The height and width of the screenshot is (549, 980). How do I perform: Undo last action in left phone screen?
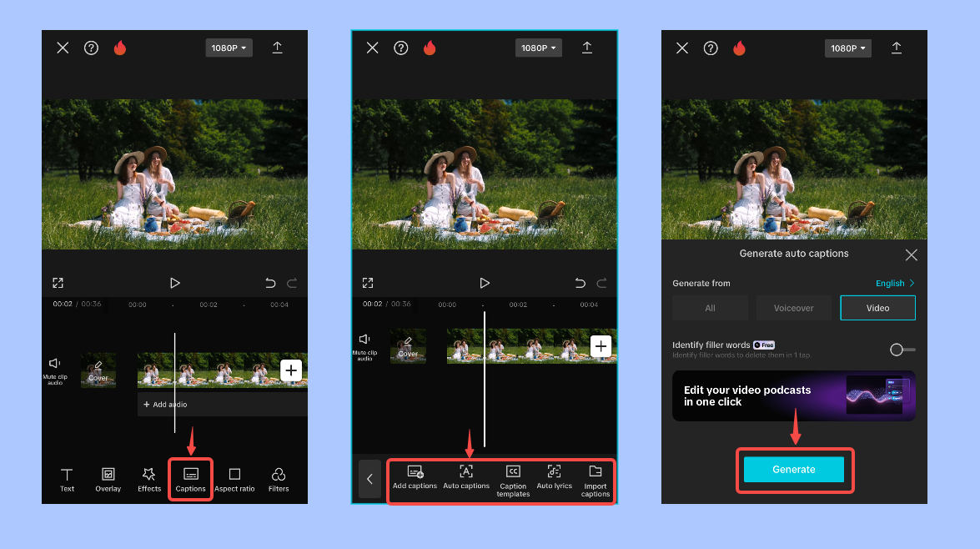pos(270,283)
